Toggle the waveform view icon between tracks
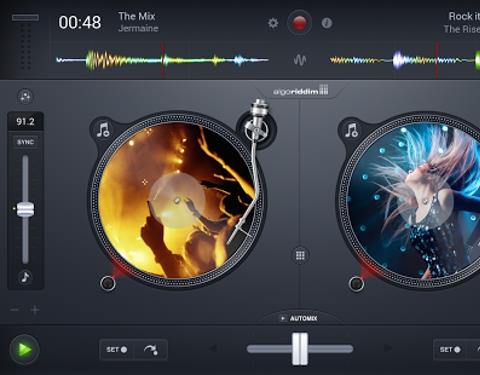Screen dimensions: 480x375 (x=300, y=60)
